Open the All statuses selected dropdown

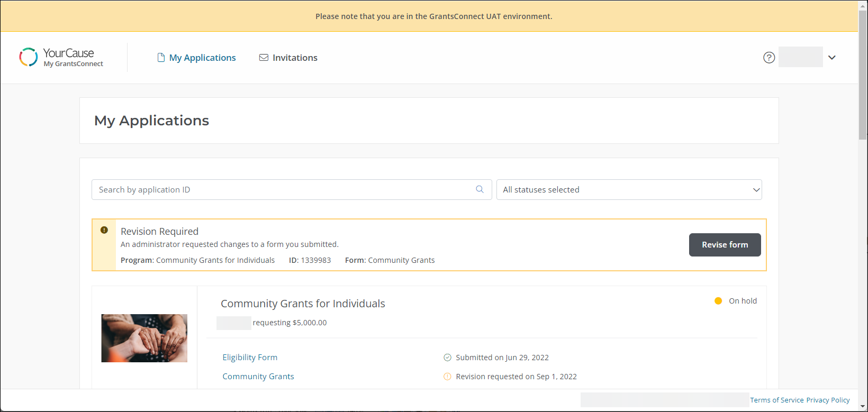click(x=629, y=190)
